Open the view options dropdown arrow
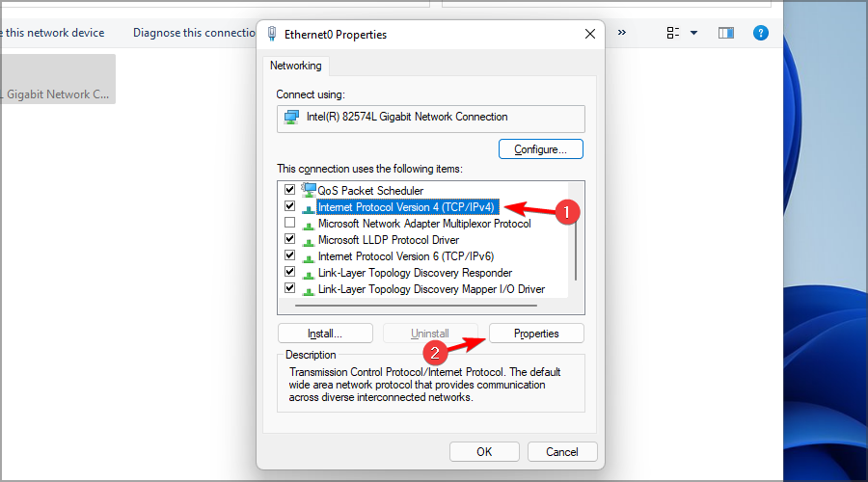The height and width of the screenshot is (482, 868). click(x=693, y=33)
